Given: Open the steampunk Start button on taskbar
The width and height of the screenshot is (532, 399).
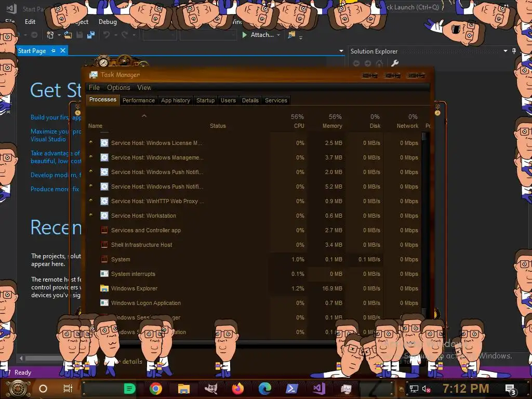Looking at the screenshot, I should tap(18, 389).
